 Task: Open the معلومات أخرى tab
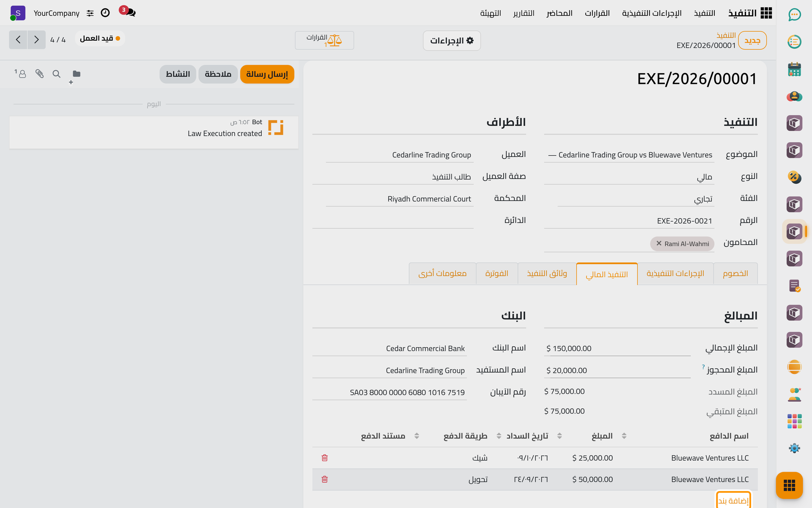pos(442,273)
